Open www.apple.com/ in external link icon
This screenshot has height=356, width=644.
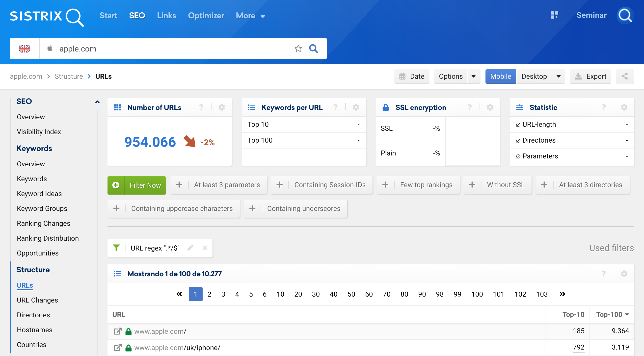[x=117, y=331]
